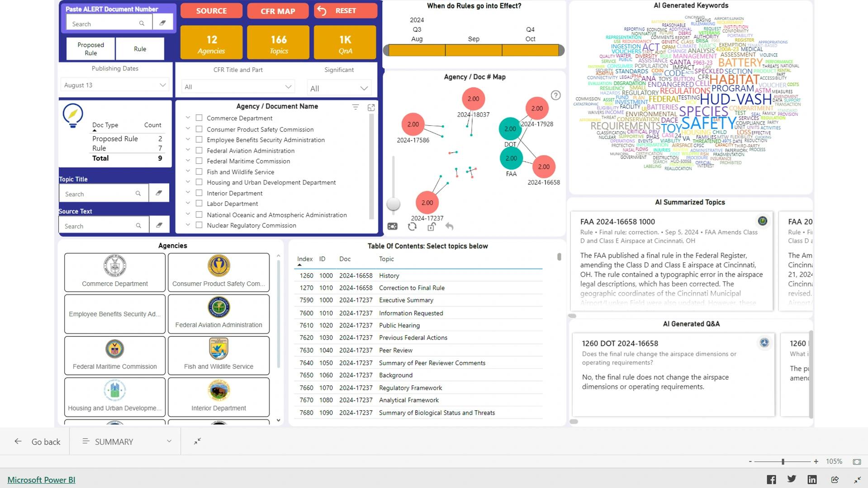Click eraser icon next to ALERT document search
This screenshot has width=868, height=488.
coord(162,23)
